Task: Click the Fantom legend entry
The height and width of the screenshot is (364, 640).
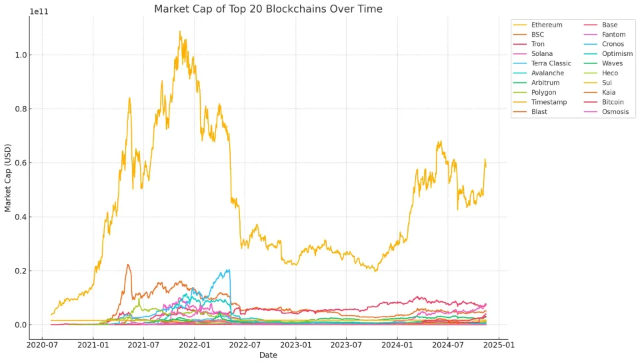Action: point(605,35)
